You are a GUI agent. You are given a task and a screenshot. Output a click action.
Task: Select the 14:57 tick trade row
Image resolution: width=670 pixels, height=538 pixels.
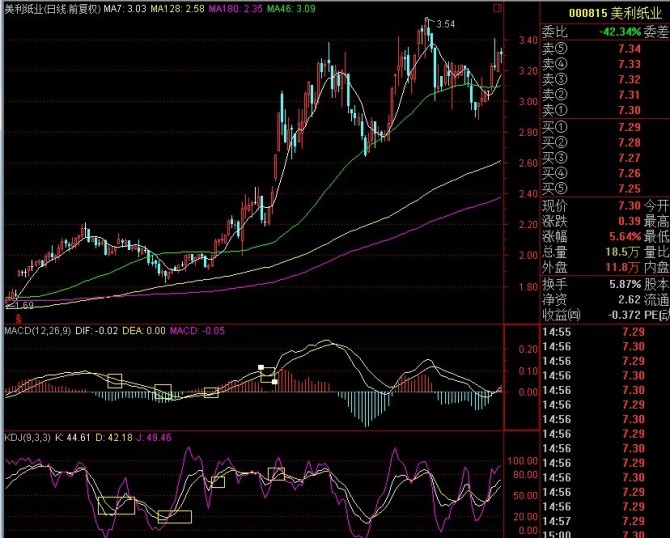(x=605, y=521)
